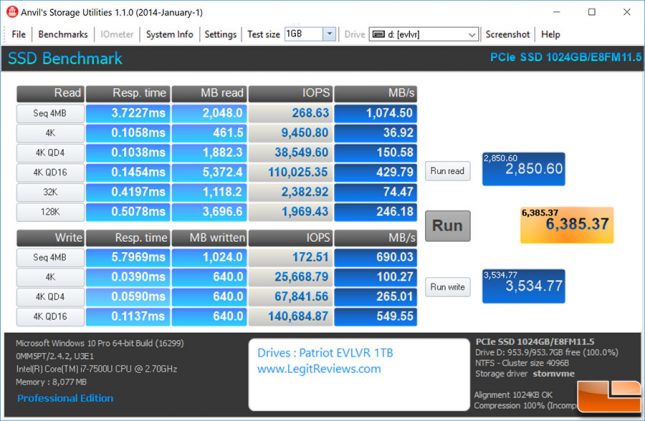Screen dimensions: 645x421
Task: Open the IOmeter menu
Action: 117,34
